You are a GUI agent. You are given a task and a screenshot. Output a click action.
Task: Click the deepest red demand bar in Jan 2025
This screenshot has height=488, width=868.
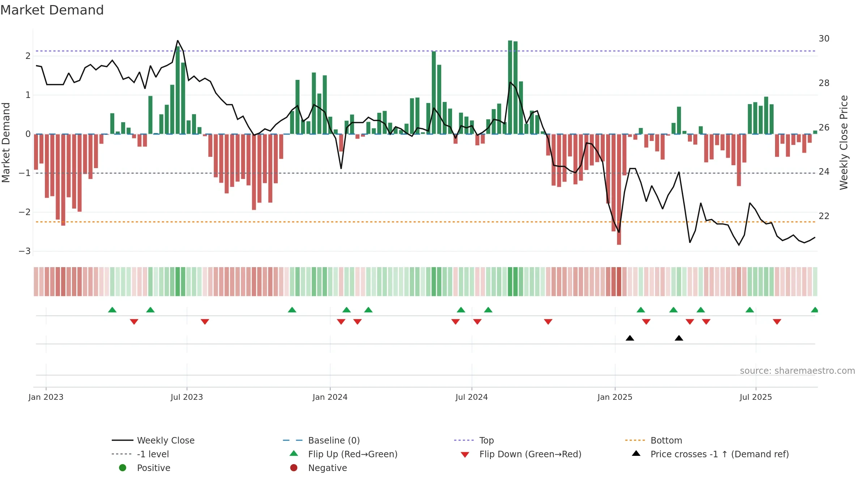click(x=619, y=189)
